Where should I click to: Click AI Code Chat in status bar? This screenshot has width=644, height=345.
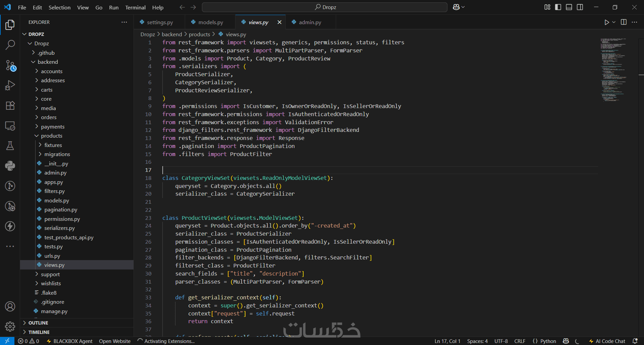point(607,341)
